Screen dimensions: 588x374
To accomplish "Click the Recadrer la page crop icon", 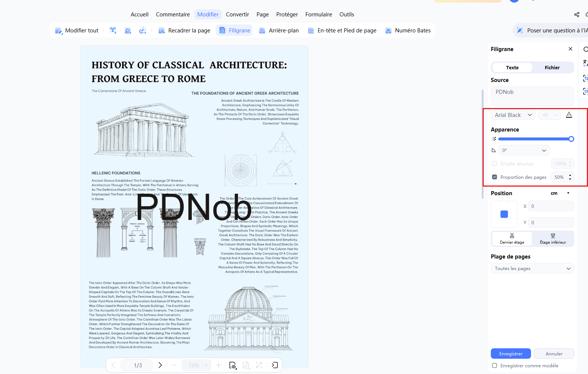I will coord(162,31).
